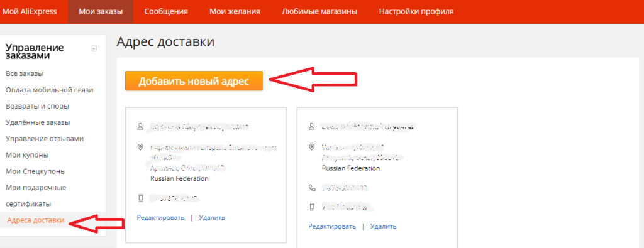Click Russian Federation text in second card
The width and height of the screenshot is (644, 248).
point(351,168)
